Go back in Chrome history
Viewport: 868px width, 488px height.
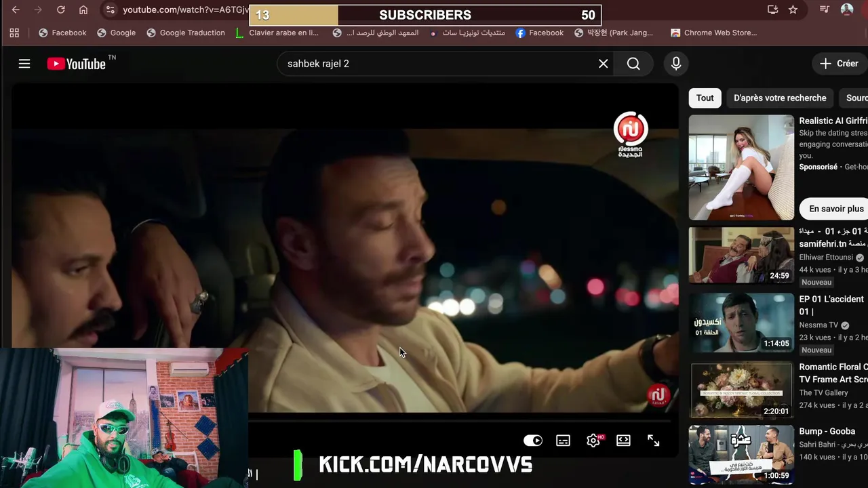click(x=16, y=9)
